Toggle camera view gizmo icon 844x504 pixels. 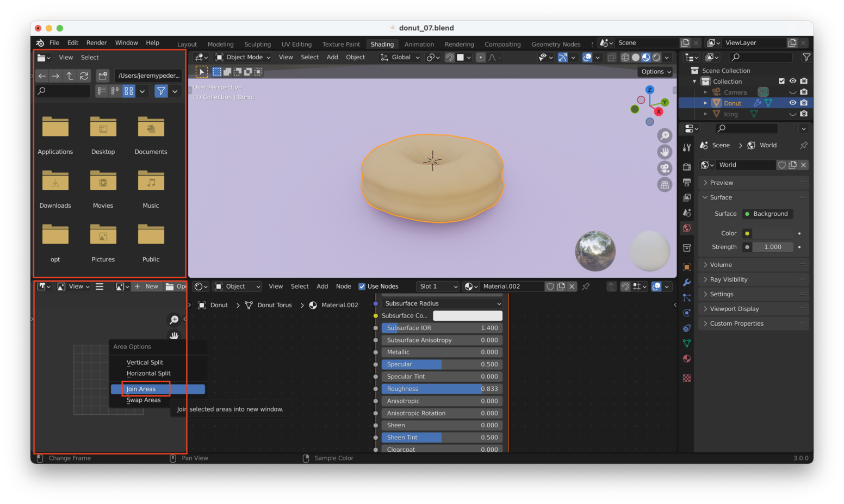(x=665, y=168)
